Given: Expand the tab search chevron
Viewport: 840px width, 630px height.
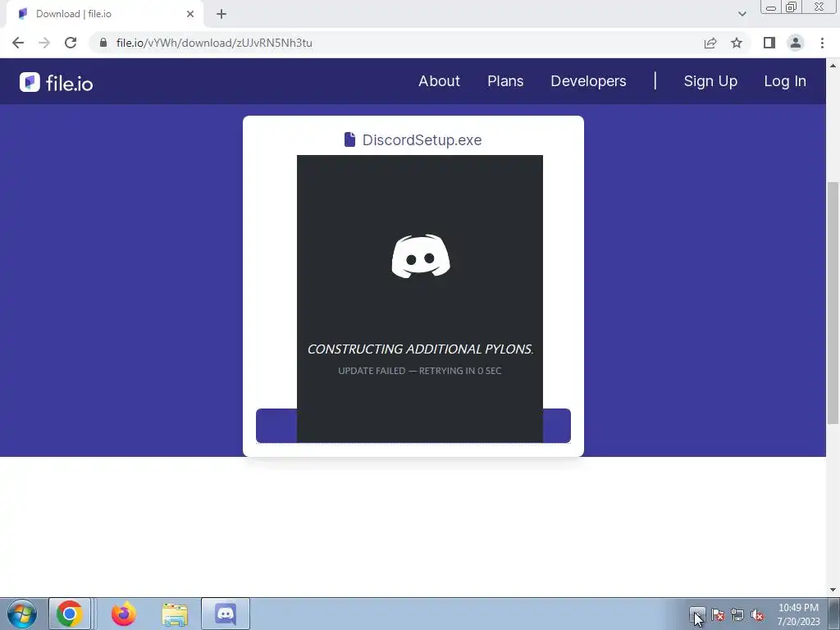Looking at the screenshot, I should coord(742,14).
